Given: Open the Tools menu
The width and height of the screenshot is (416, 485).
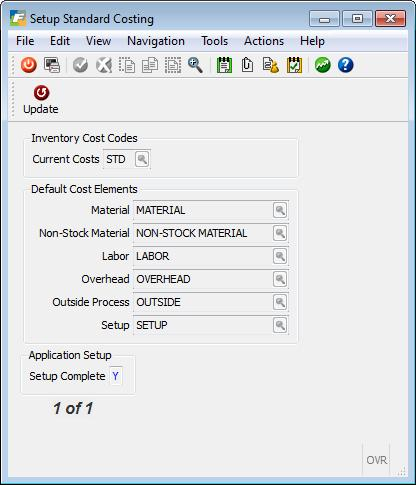Looking at the screenshot, I should [215, 41].
